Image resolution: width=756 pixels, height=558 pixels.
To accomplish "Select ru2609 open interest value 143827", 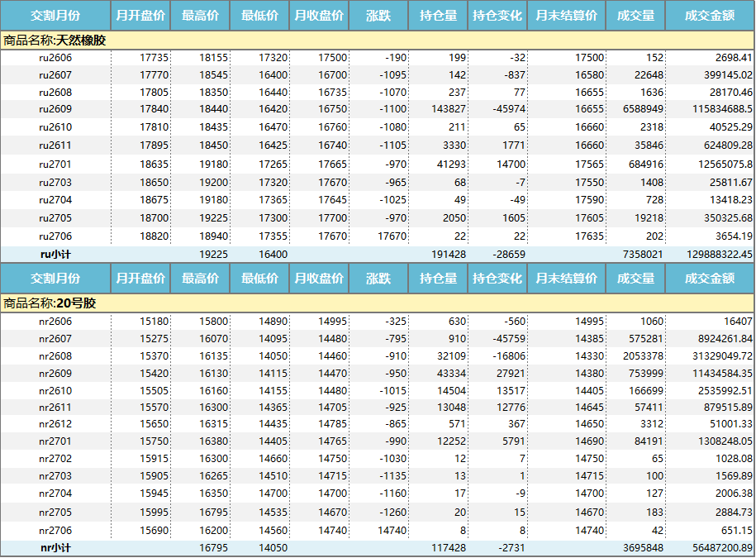I will click(x=449, y=109).
